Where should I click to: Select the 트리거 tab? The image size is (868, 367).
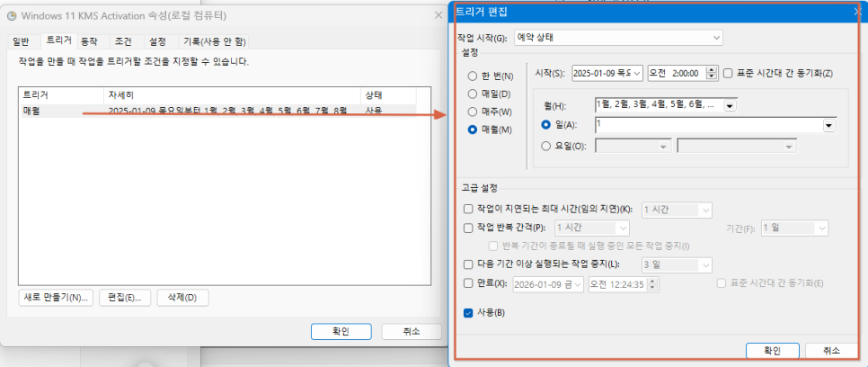(58, 40)
